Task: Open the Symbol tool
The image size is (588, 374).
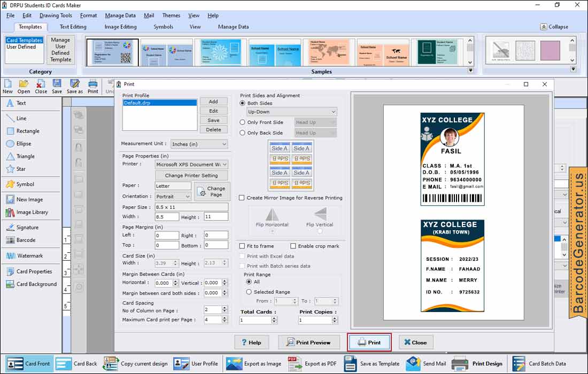Action: point(20,184)
